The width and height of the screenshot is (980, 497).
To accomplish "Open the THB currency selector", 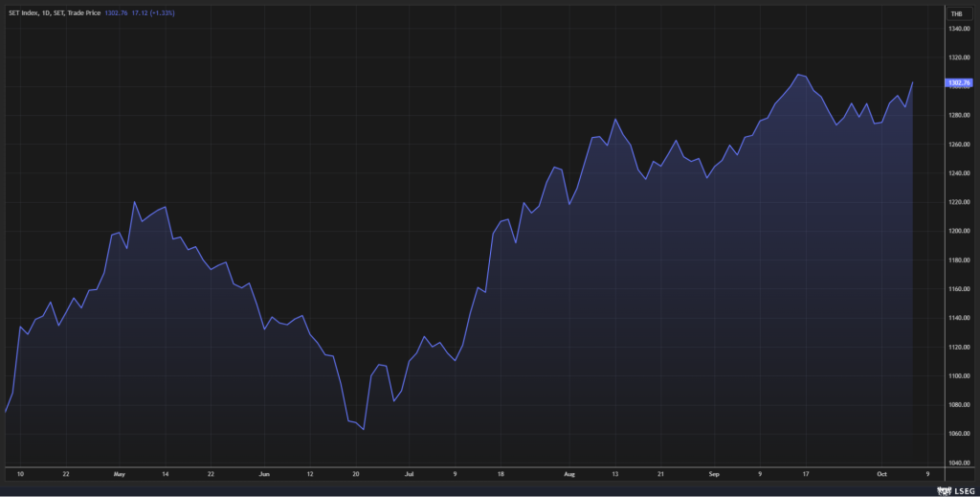I will pyautogui.click(x=955, y=13).
